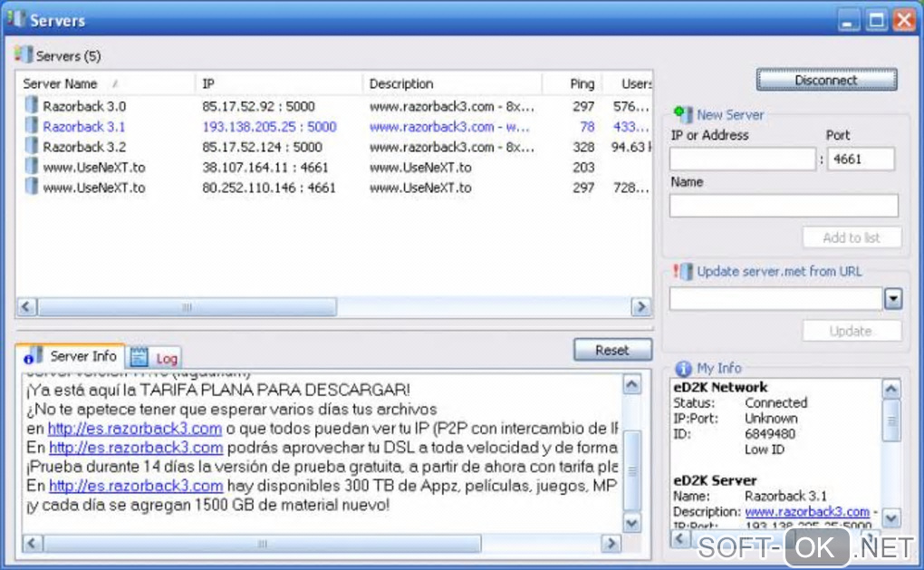The width and height of the screenshot is (924, 570).
Task: Click the server.met URL input box
Action: 776,299
